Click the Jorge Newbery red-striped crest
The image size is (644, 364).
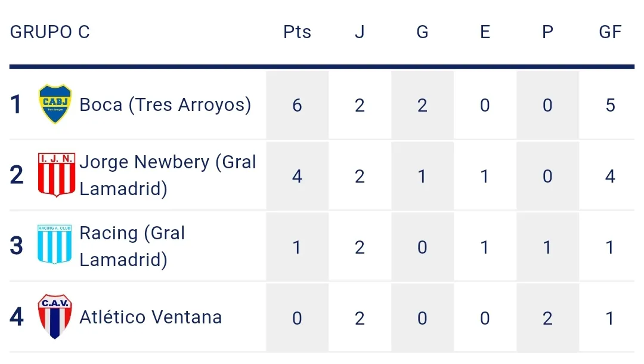[x=57, y=175]
